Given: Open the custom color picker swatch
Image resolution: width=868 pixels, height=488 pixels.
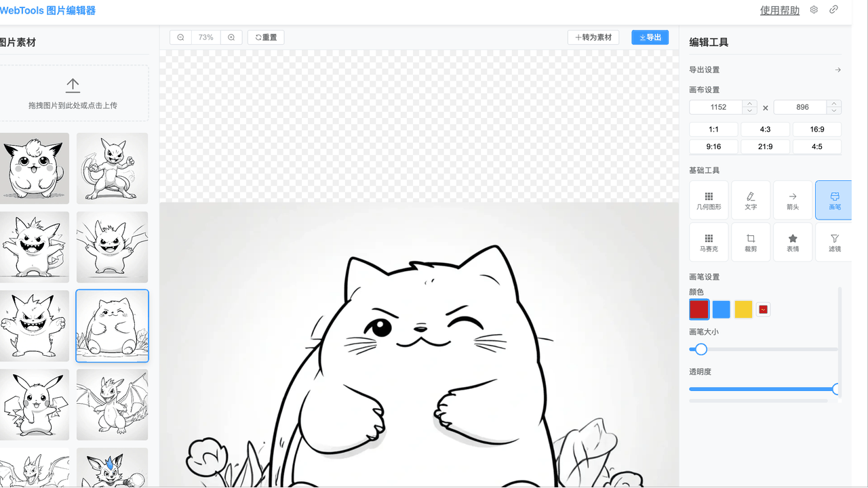Looking at the screenshot, I should coord(763,310).
